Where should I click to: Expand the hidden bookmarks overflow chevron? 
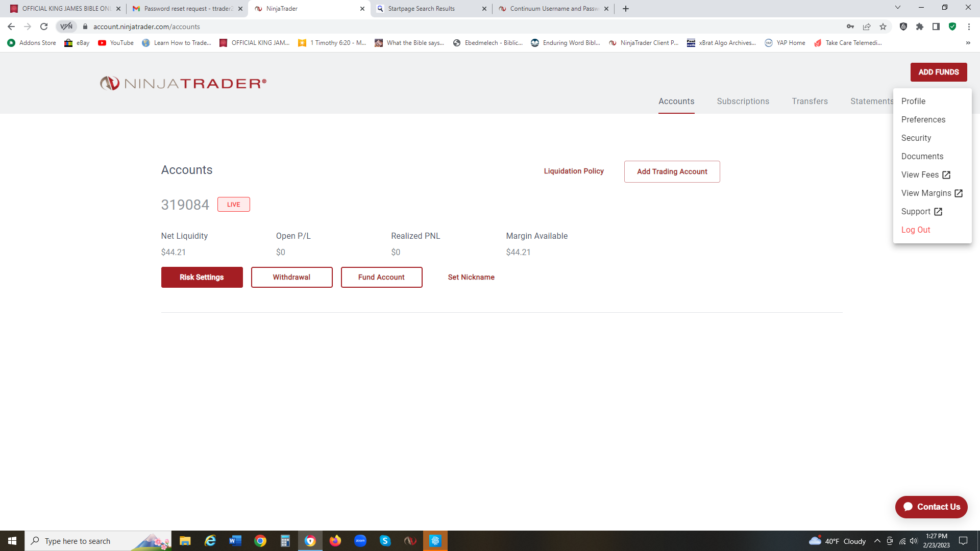tap(968, 43)
